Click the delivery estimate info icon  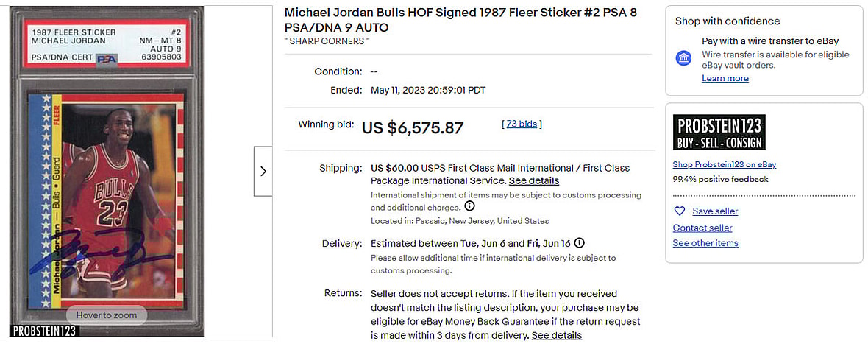580,243
